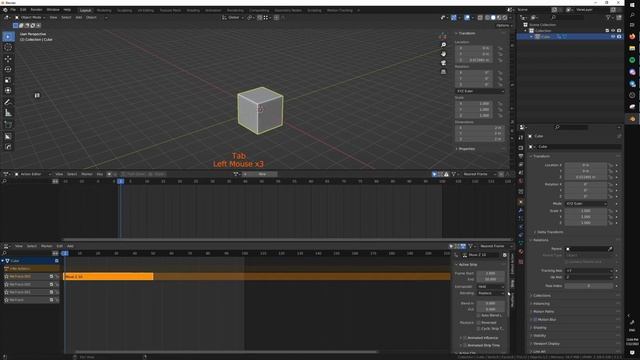Click the Blender logo menu icon
This screenshot has width=640, height=360.
pyautogui.click(x=5, y=10)
